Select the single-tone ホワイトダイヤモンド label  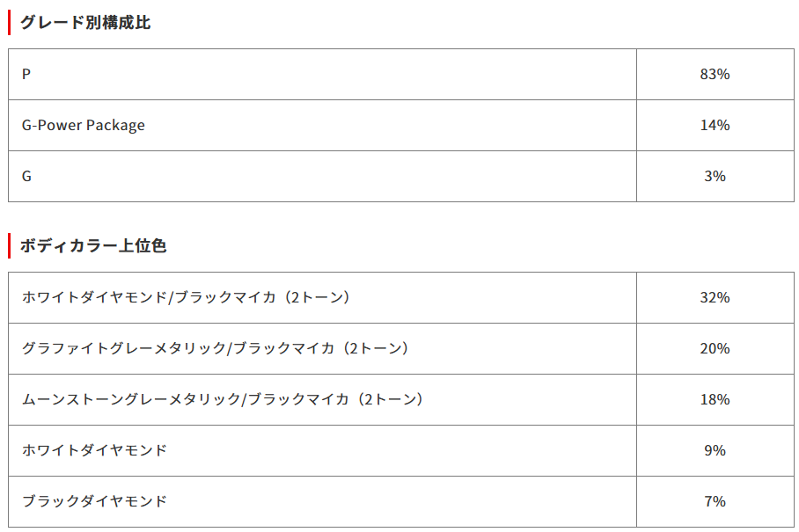pyautogui.click(x=94, y=451)
